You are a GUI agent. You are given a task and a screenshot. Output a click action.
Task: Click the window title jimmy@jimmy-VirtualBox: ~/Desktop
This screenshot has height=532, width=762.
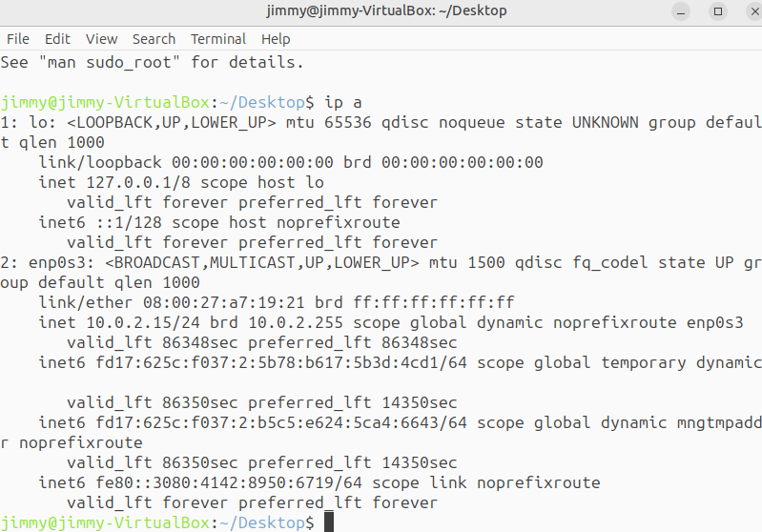(x=386, y=10)
